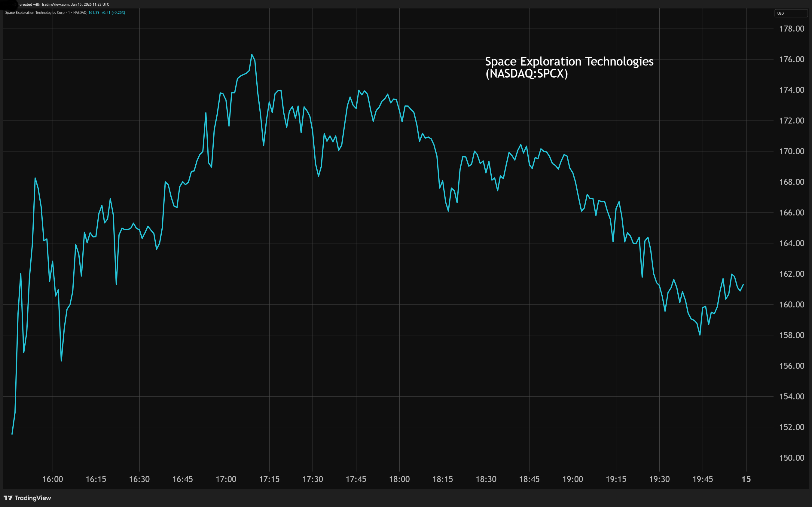Viewport: 812px width, 507px height.
Task: Click the bold '15' date label on time axis
Action: click(x=746, y=479)
